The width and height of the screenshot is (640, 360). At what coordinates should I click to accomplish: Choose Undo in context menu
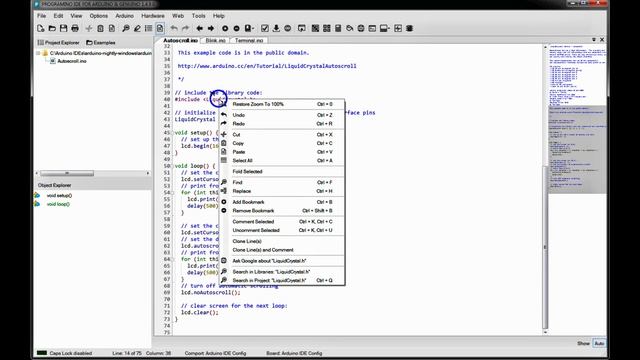(282, 115)
